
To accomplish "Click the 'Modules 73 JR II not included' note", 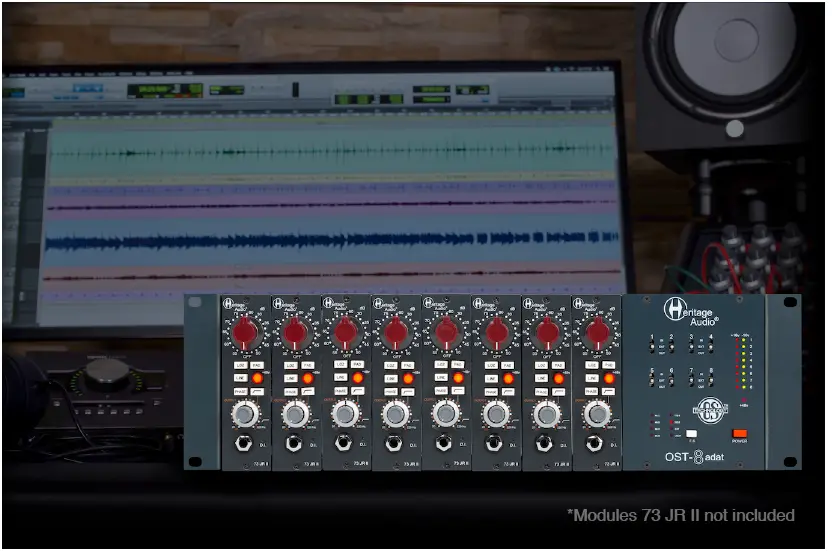I will pos(681,515).
